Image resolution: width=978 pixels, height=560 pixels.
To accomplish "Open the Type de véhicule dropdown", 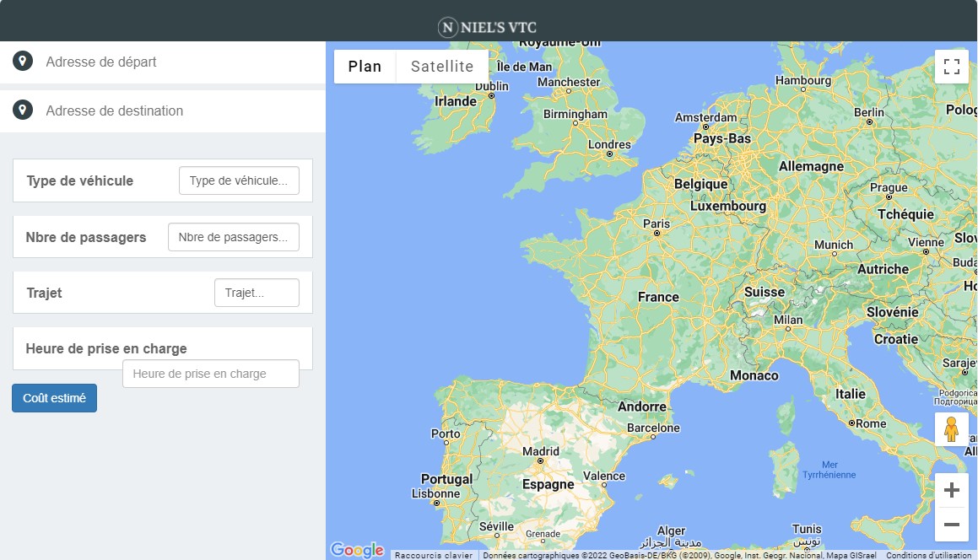I will [x=239, y=180].
